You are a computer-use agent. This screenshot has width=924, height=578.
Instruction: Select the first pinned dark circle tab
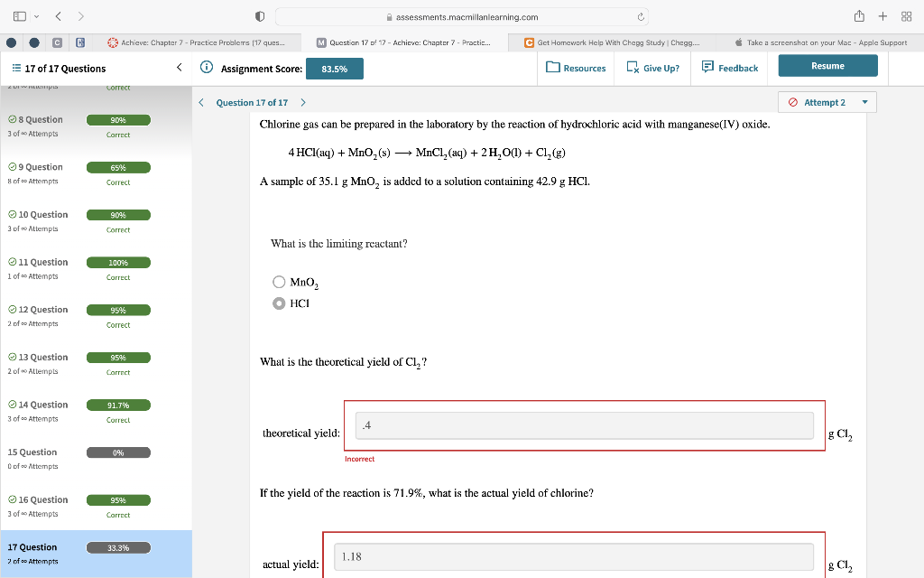tap(11, 42)
